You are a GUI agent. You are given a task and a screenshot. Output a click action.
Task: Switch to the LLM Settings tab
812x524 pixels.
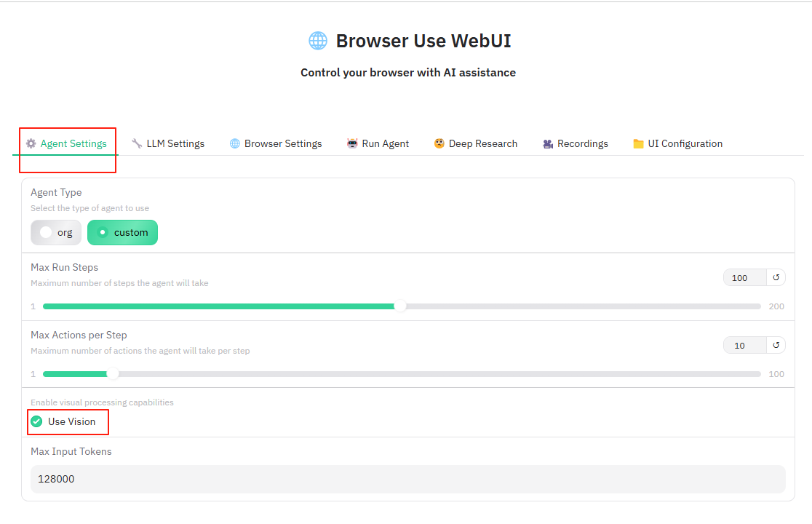coord(175,143)
